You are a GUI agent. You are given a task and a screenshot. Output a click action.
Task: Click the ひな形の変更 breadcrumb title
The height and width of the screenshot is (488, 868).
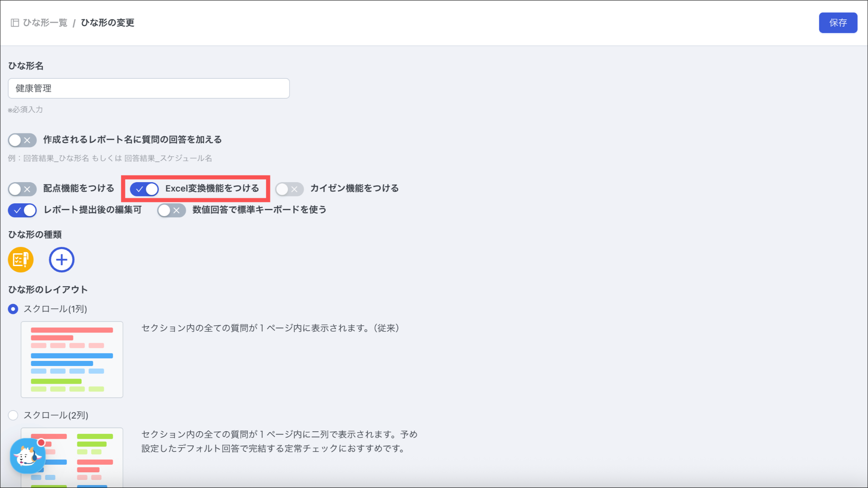(x=108, y=23)
